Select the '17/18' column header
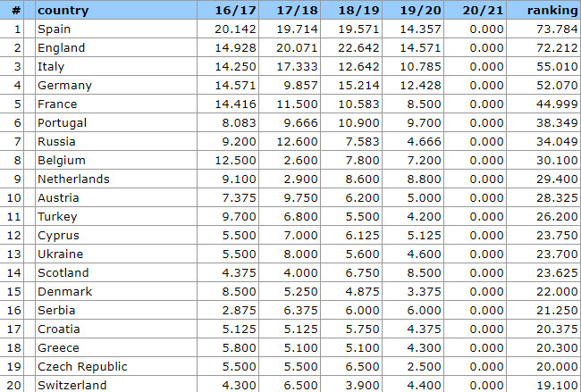The height and width of the screenshot is (392, 581). 298,10
